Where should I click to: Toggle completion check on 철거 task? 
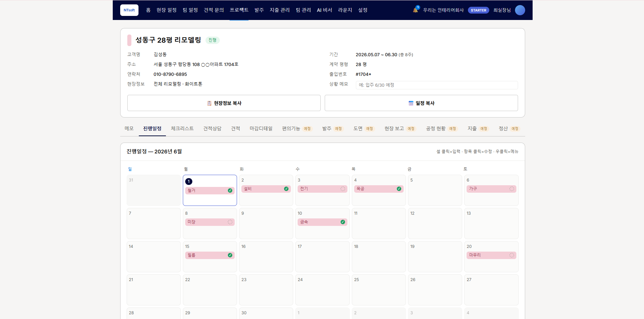(x=230, y=191)
